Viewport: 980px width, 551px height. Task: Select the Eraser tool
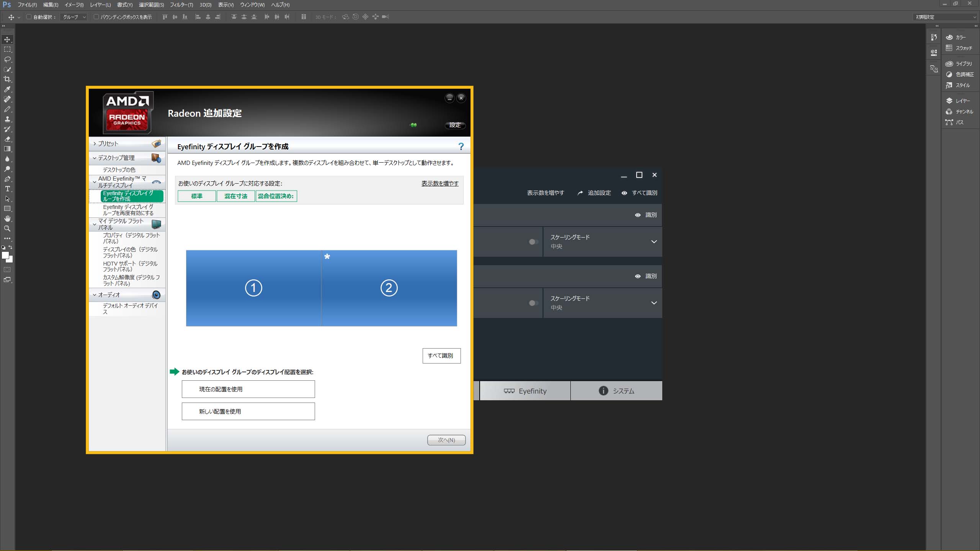click(7, 139)
